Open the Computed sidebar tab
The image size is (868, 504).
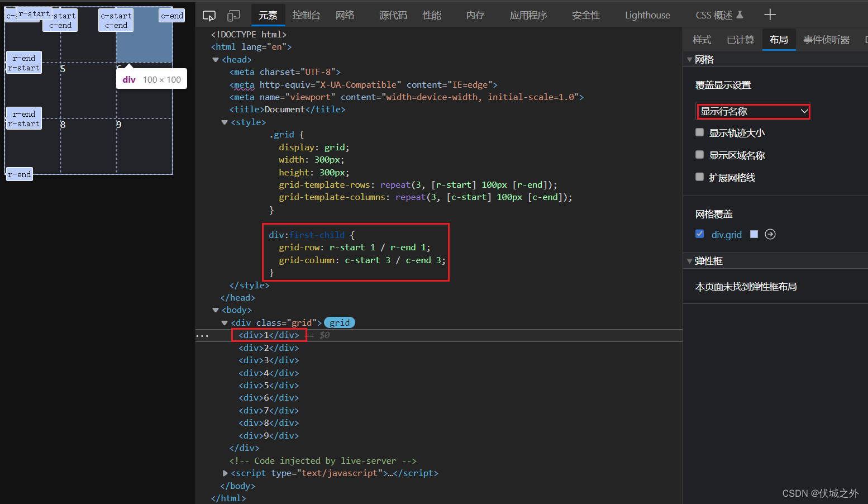pos(741,40)
